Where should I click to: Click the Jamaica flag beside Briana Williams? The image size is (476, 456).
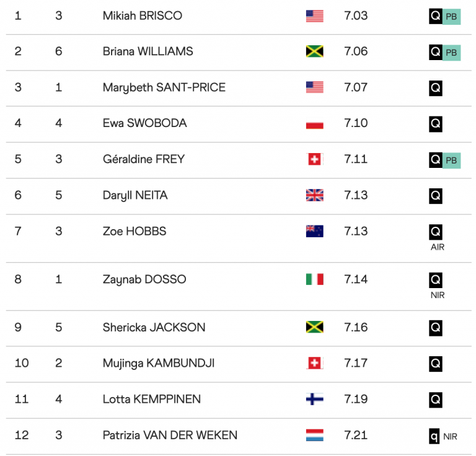click(x=314, y=51)
